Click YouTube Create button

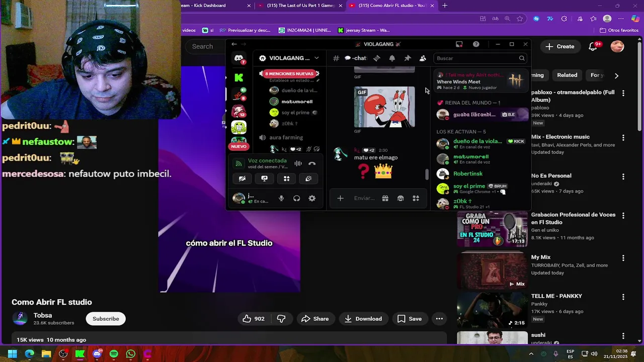tap(559, 46)
